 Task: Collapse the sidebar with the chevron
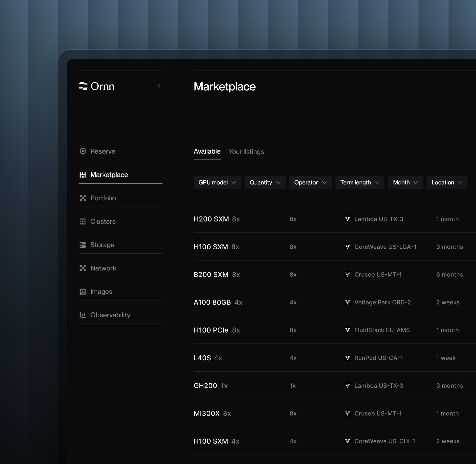pos(159,86)
